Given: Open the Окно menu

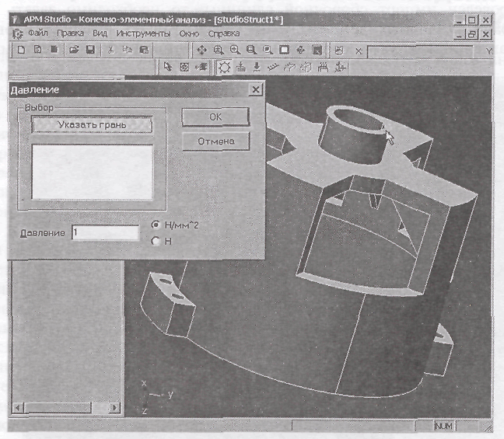Looking at the screenshot, I should (x=189, y=33).
